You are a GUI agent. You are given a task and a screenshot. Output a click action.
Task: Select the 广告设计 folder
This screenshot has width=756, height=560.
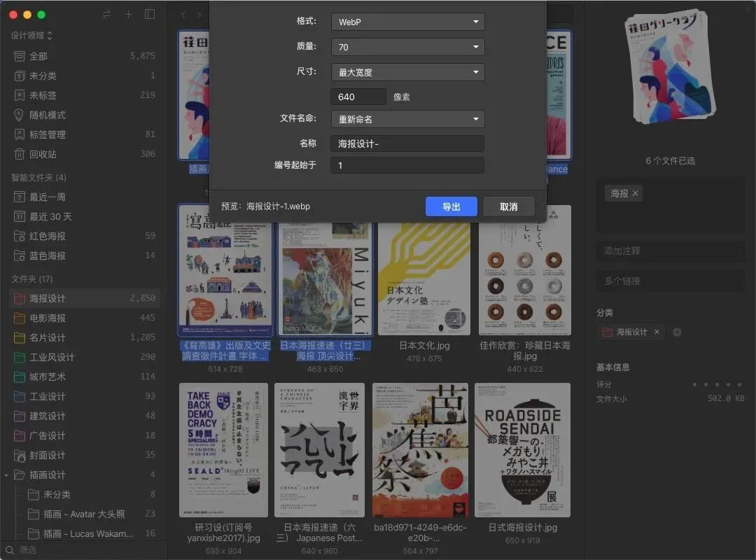click(85, 435)
